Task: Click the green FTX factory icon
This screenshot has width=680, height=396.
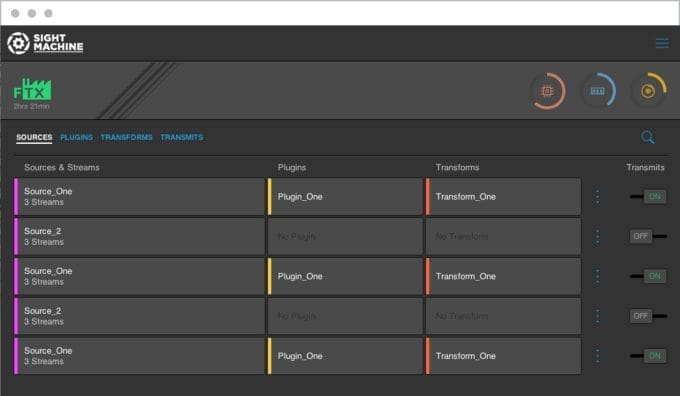Action: coord(32,90)
